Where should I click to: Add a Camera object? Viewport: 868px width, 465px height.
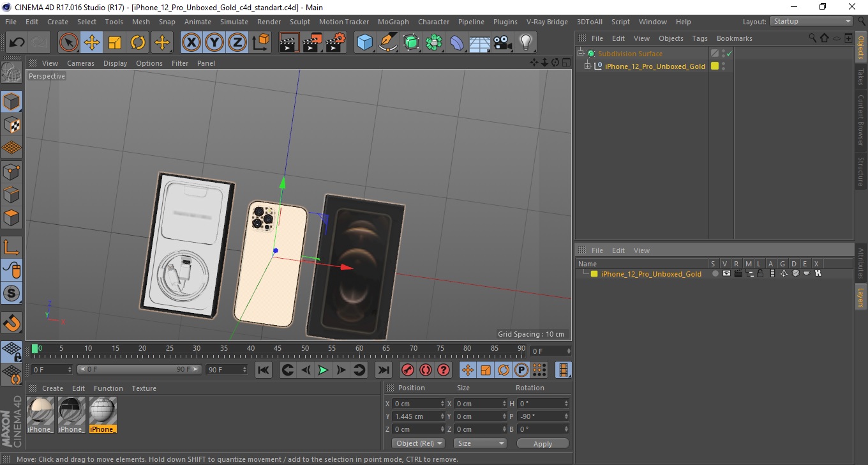pos(502,43)
